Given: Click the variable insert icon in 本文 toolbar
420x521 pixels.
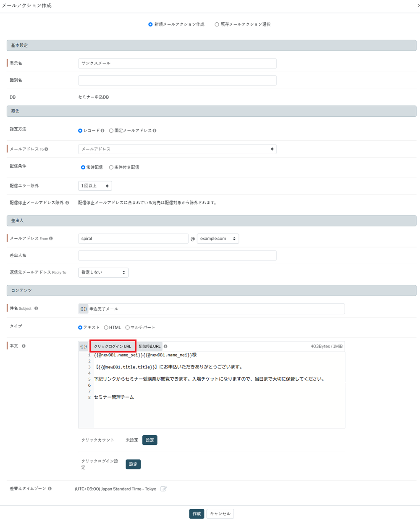Looking at the screenshot, I should point(84,347).
